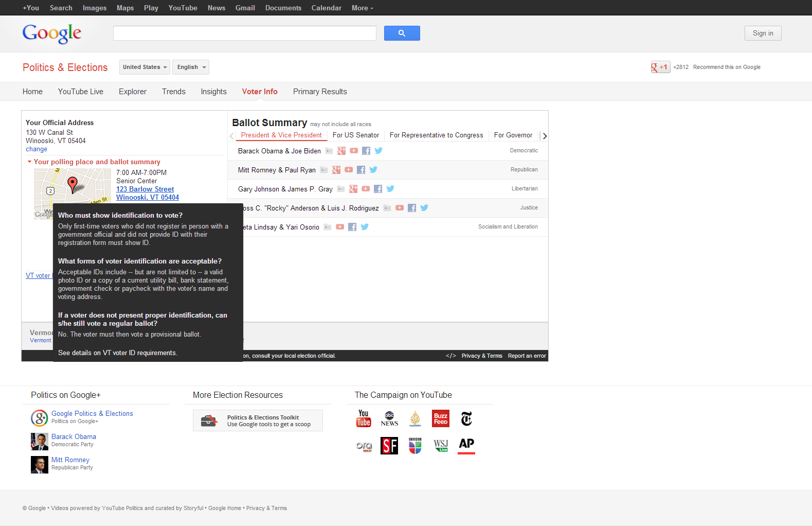Open Lindsay & Yari Osorio's Twitter feed
The image size is (812, 526).
(365, 227)
